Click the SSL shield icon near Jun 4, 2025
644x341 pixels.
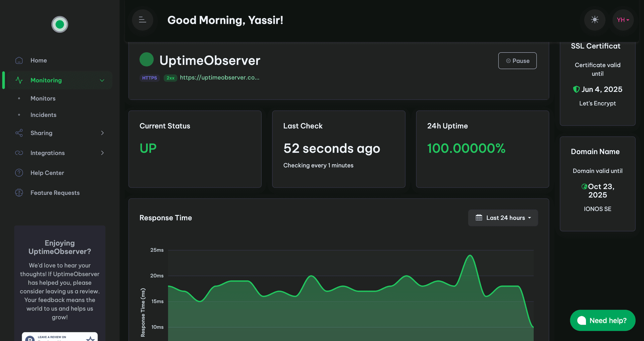click(x=576, y=89)
